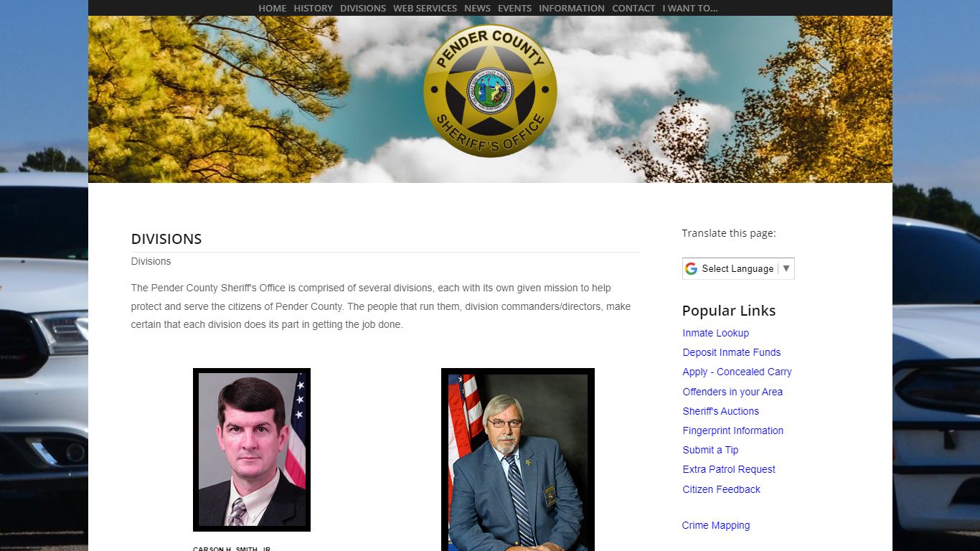980x551 pixels.
Task: Select EVENTS in the top navigation
Action: [514, 8]
